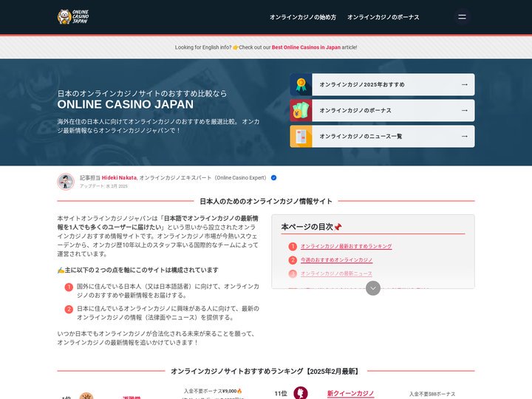This screenshot has height=399, width=532.
Task: Click the arrow on ニュース一覧 card
Action: [465, 137]
